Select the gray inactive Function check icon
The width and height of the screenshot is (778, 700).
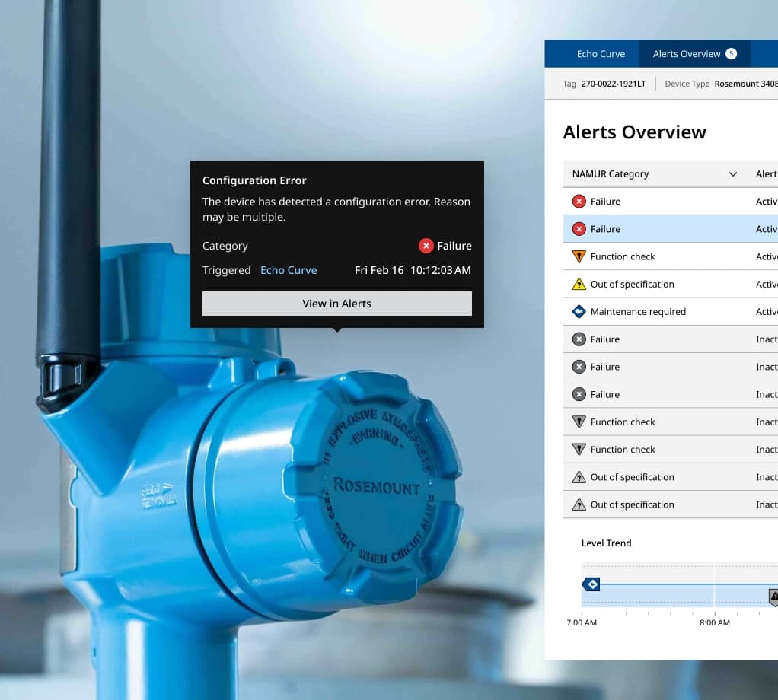coord(579,422)
